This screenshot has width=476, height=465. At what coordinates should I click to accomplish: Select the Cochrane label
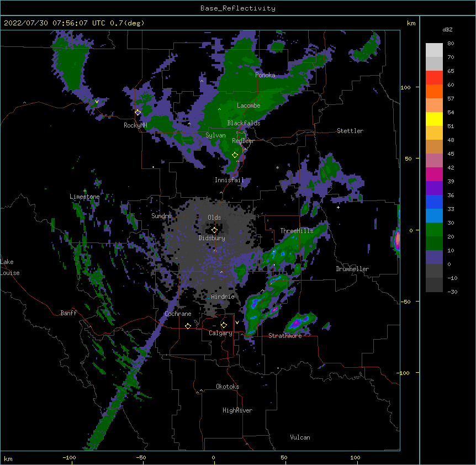[x=178, y=314]
